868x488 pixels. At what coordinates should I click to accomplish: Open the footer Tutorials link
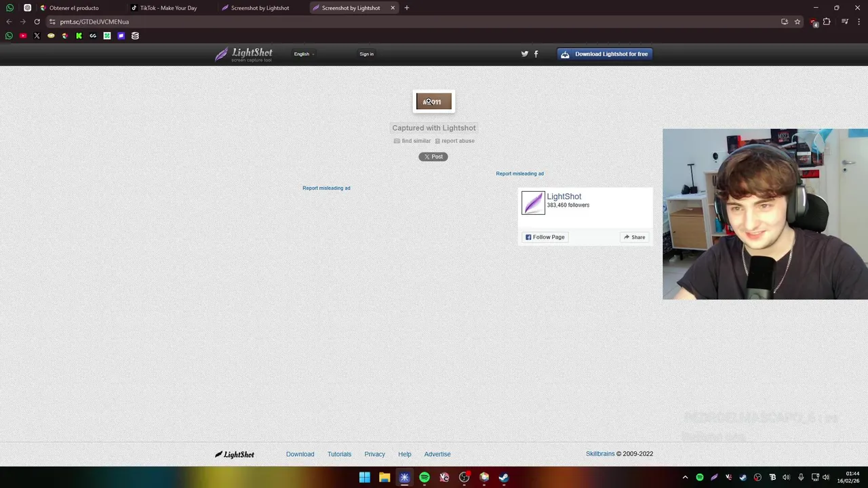point(339,454)
